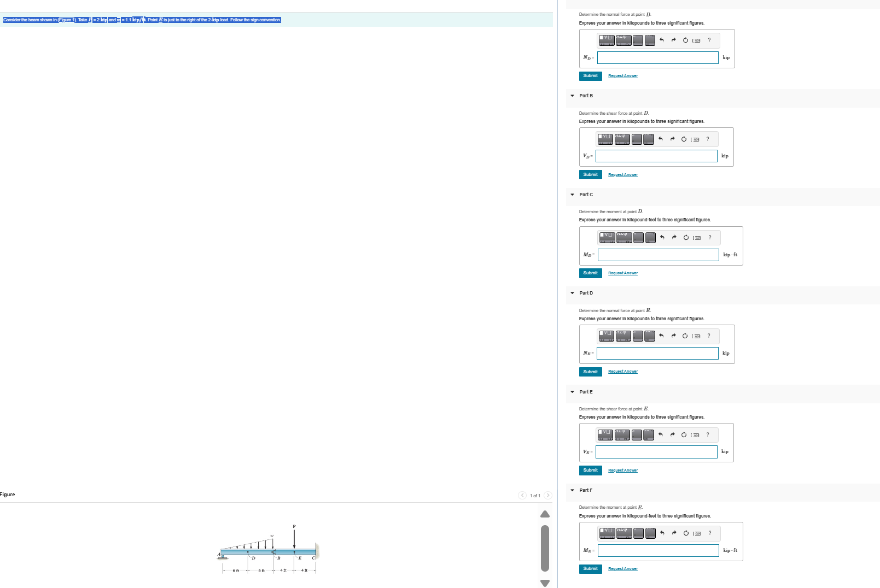Go to the next figure

pos(548,496)
